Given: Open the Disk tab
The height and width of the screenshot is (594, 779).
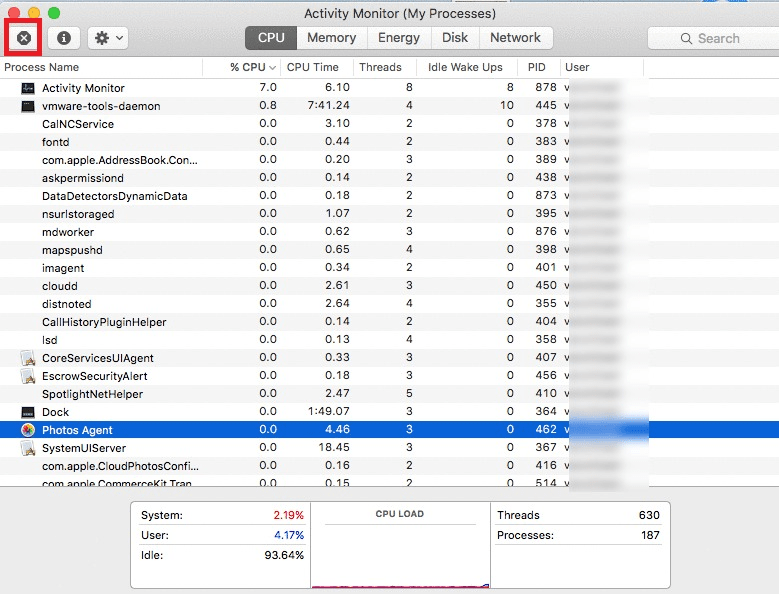Looking at the screenshot, I should pyautogui.click(x=455, y=38).
